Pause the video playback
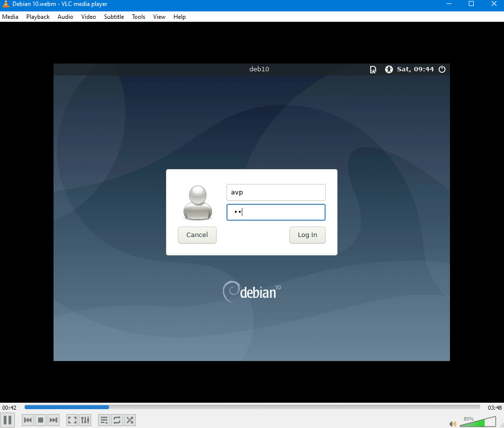This screenshot has width=504, height=428. tap(7, 420)
